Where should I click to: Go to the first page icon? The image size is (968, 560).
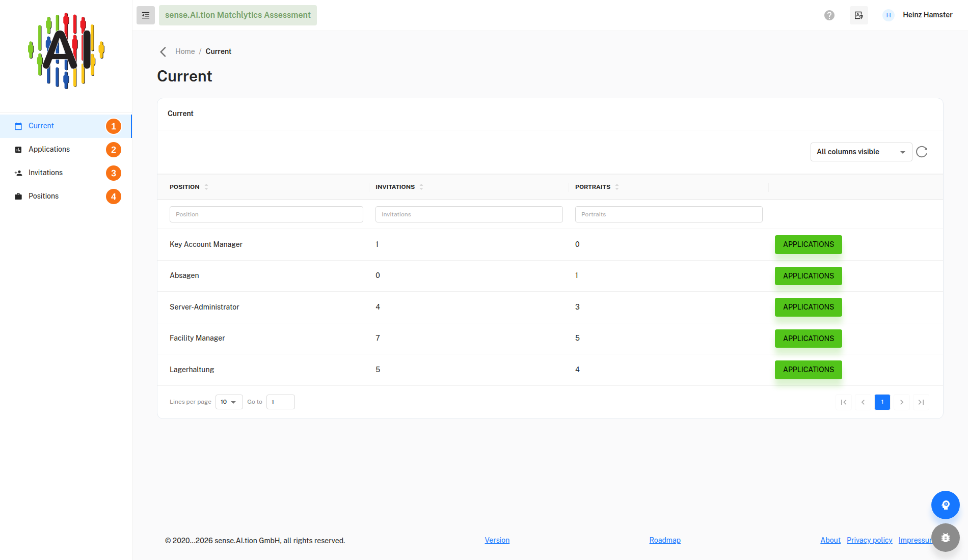(844, 402)
